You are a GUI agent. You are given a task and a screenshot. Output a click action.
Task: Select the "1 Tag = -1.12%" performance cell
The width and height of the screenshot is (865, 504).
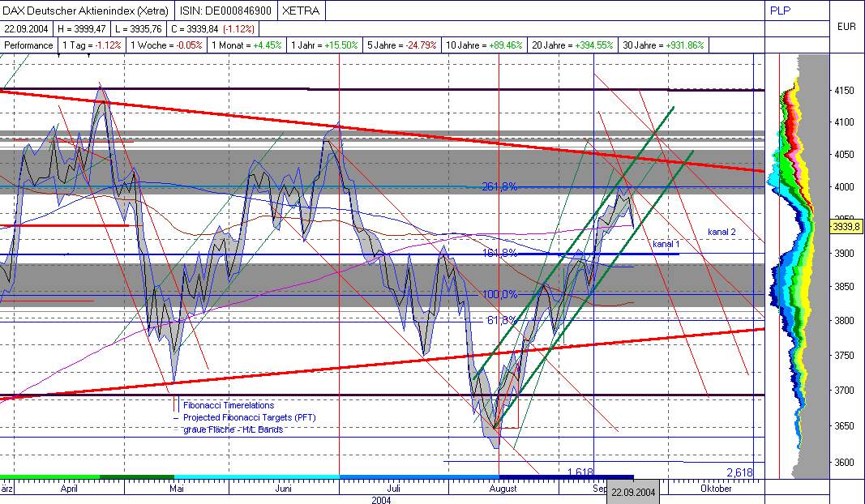point(92,45)
